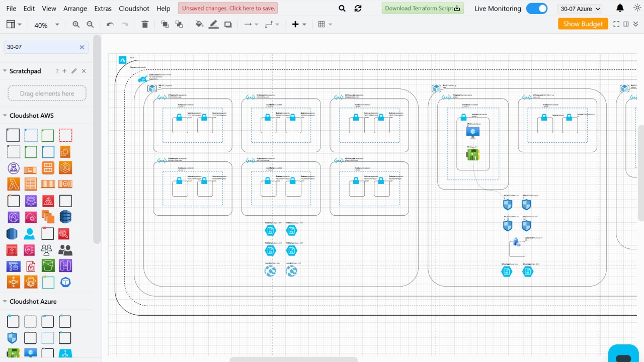Image resolution: width=644 pixels, height=362 pixels.
Task: Pick the green AWS S3 bucket shape
Action: (x=48, y=265)
